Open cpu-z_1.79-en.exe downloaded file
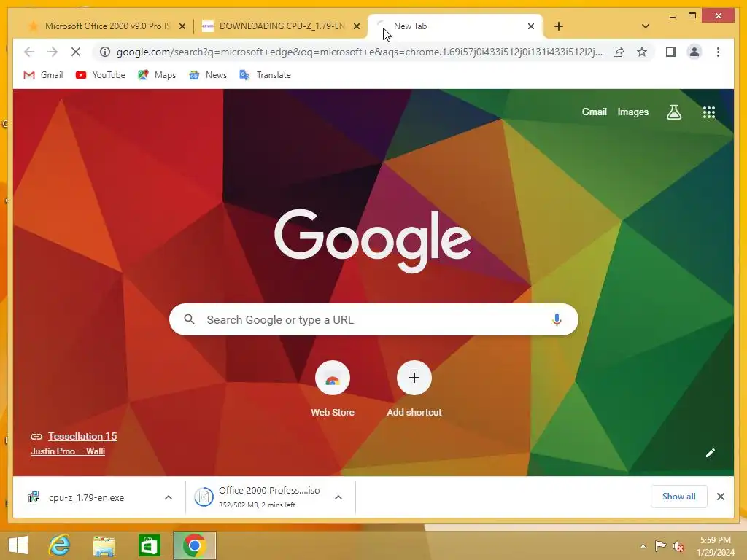The height and width of the screenshot is (560, 747). click(x=87, y=497)
